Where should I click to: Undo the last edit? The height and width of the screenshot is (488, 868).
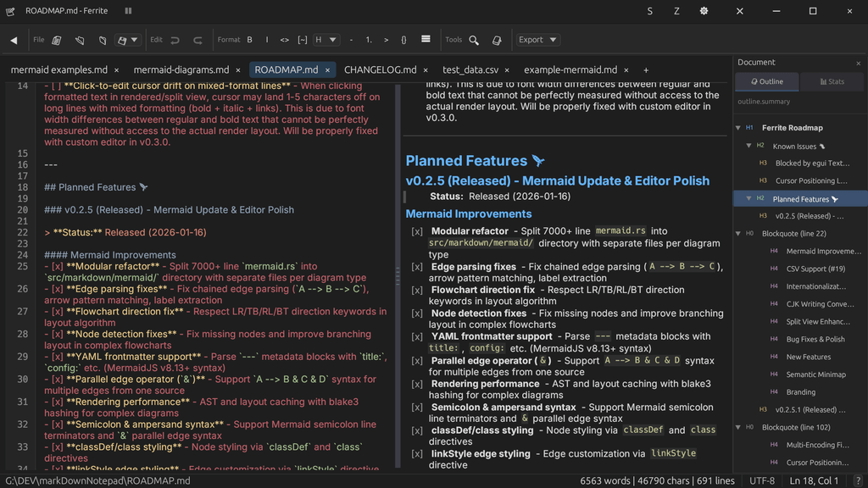point(175,40)
